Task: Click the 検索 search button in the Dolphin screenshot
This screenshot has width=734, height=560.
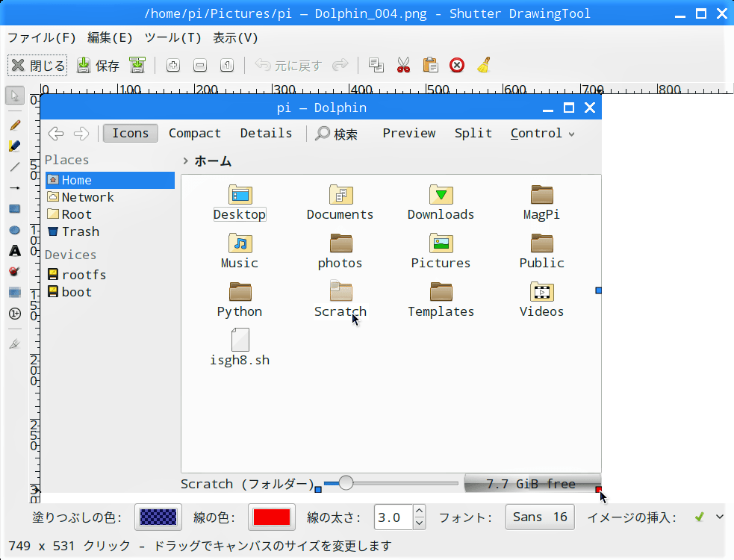Action: (x=337, y=134)
